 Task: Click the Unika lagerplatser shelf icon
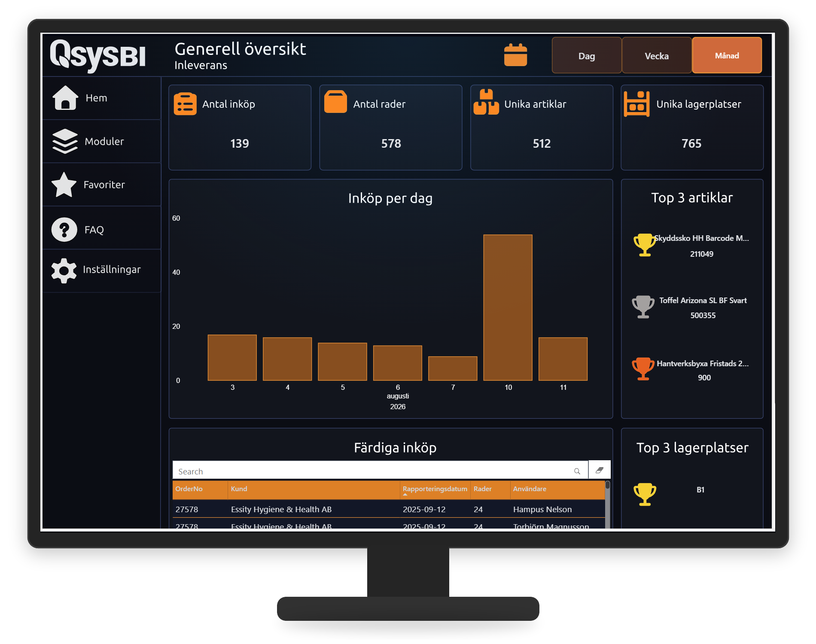(x=636, y=104)
